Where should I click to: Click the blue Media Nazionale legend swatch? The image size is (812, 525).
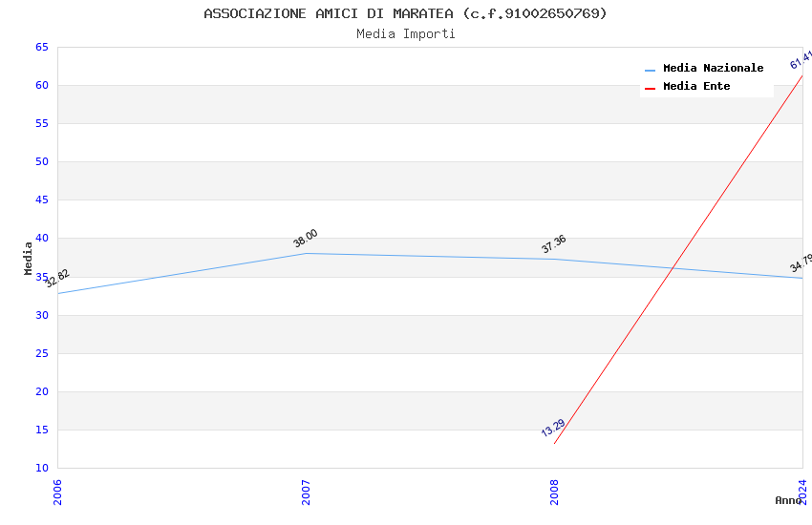coord(651,70)
